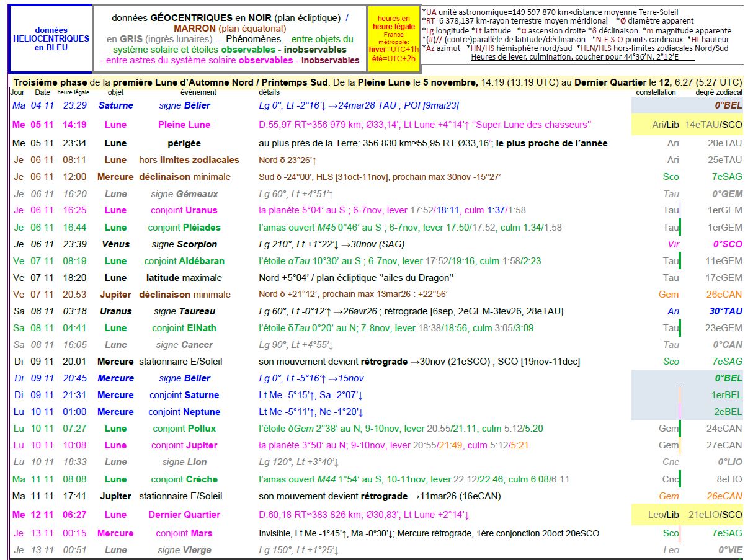This screenshot has width=753, height=560.
Task: Click the green bar marker in the Pléiades row
Action: pos(680,228)
